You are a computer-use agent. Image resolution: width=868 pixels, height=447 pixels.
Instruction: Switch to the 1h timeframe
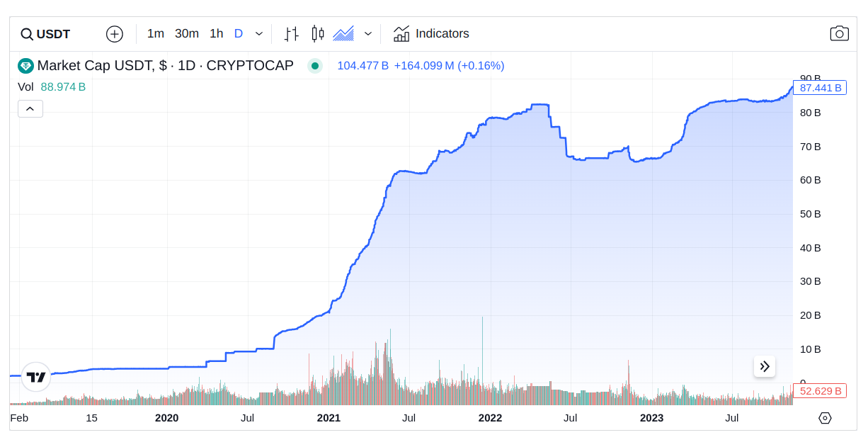[x=216, y=33]
